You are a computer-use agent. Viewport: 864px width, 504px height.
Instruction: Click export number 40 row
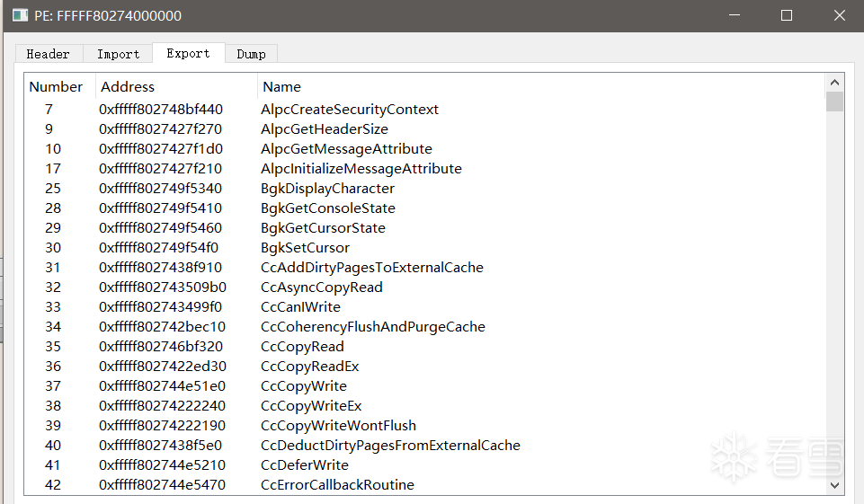pyautogui.click(x=53, y=446)
